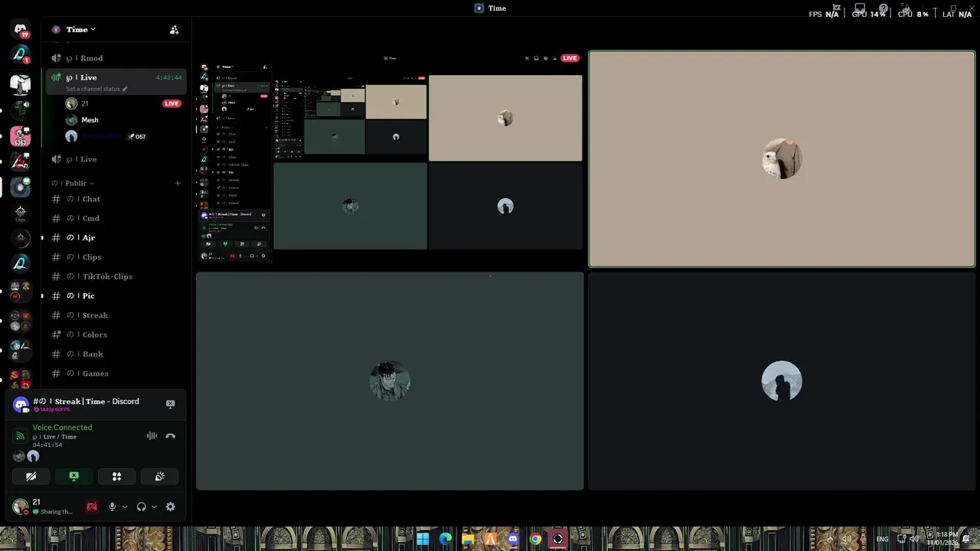This screenshot has height=551, width=980.
Task: Mute the microphone
Action: 112,507
